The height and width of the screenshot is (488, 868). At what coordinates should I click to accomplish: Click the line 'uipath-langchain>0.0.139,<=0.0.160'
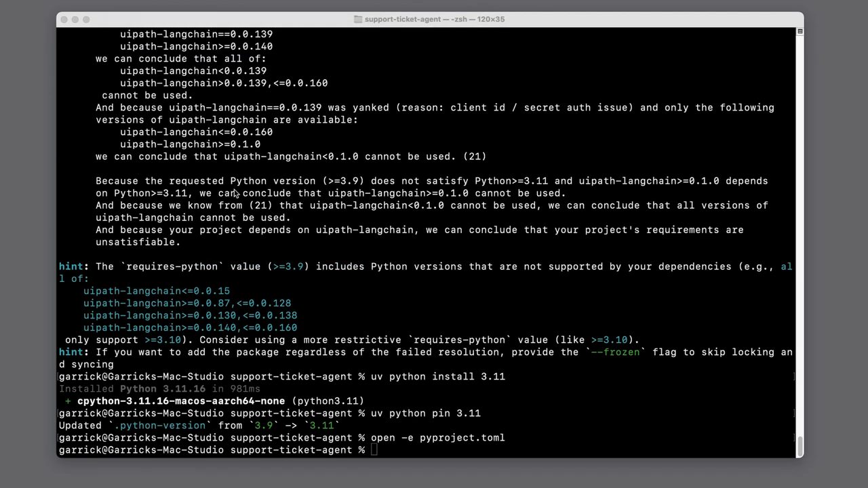pyautogui.click(x=224, y=83)
